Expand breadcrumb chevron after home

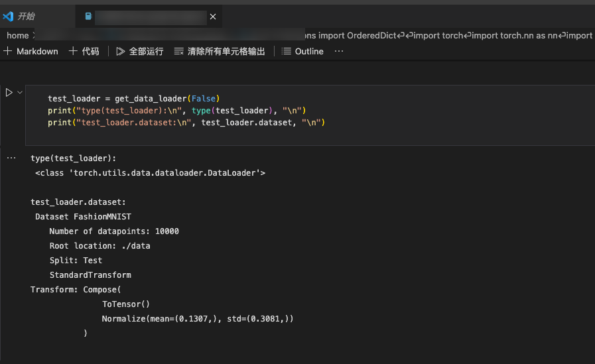click(x=33, y=35)
